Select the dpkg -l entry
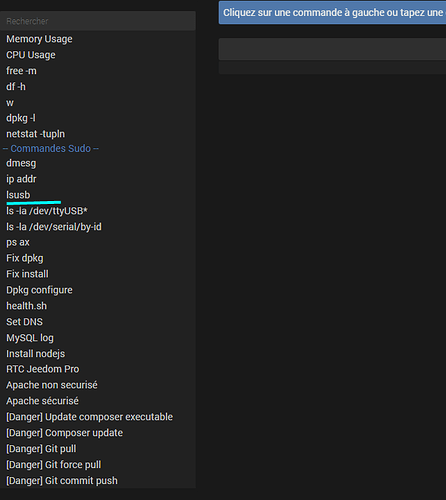 click(x=21, y=118)
